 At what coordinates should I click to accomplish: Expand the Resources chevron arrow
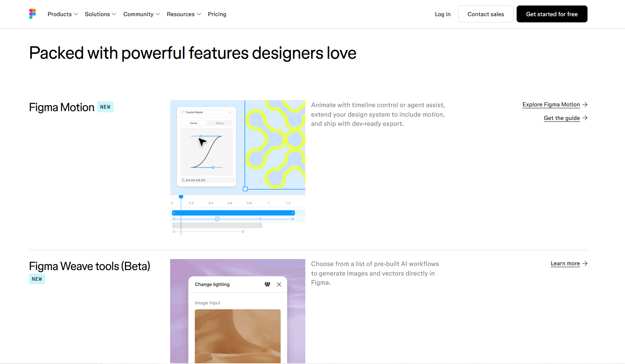click(x=199, y=14)
